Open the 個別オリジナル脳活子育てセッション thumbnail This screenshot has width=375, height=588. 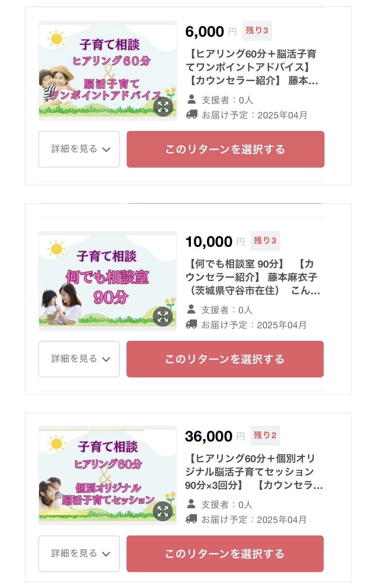pyautogui.click(x=103, y=474)
